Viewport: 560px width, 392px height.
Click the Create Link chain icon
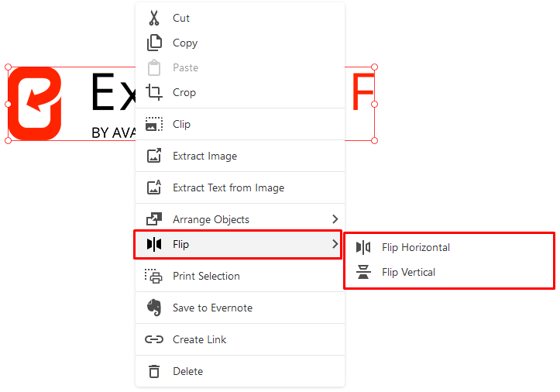154,339
